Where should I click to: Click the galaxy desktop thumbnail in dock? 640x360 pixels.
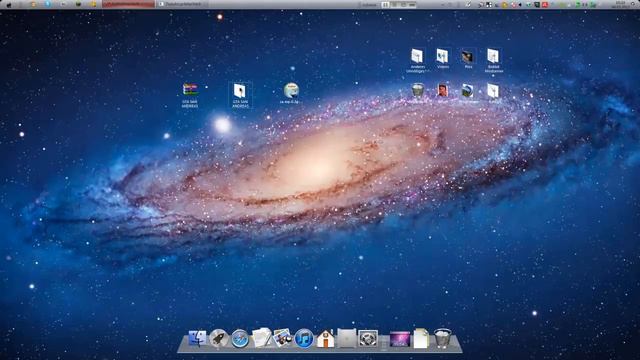[400, 339]
